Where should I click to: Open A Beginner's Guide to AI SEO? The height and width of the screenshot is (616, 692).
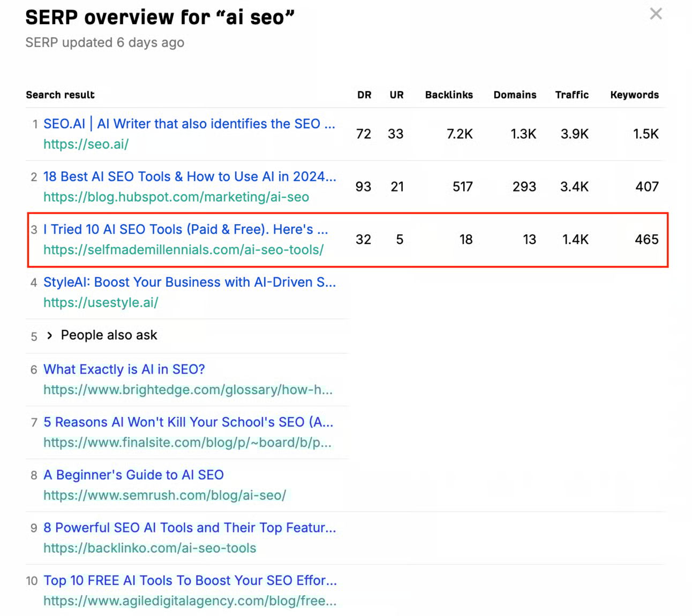(x=133, y=475)
